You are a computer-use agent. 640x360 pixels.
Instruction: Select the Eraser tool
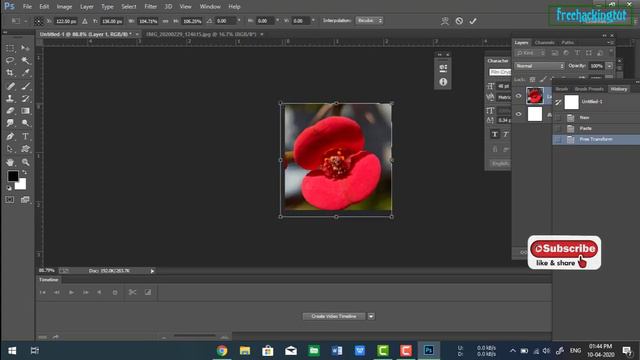[x=10, y=111]
